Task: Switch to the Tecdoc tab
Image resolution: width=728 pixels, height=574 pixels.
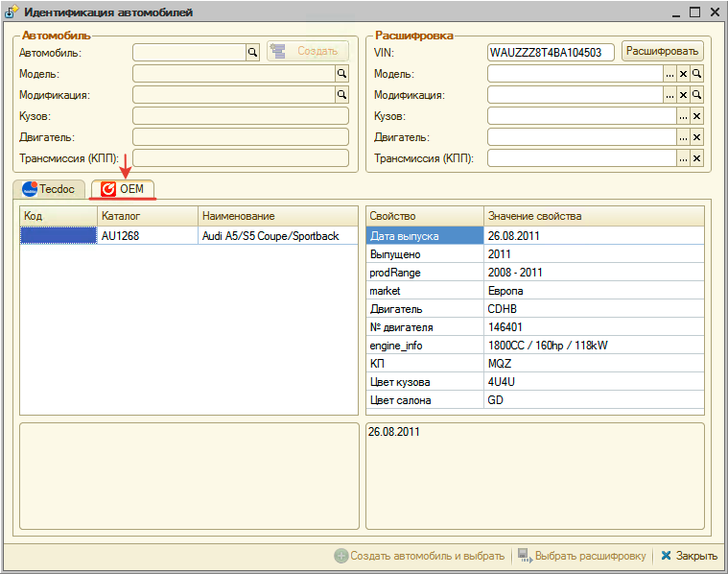Action: click(x=50, y=189)
